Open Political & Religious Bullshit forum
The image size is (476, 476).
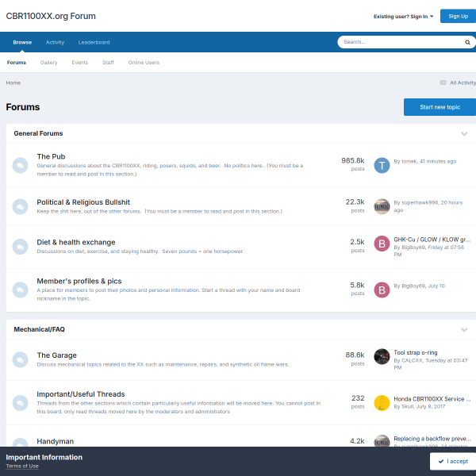click(83, 202)
